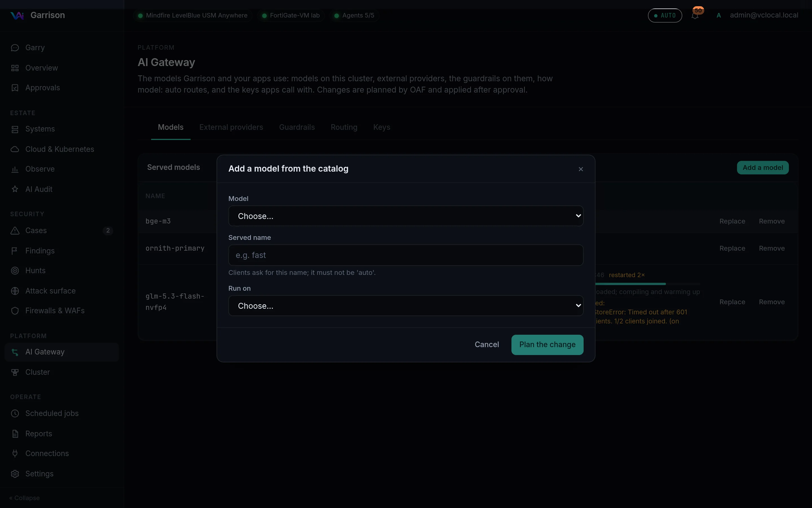
Task: Open the notifications bell with 50 badge
Action: 695,15
